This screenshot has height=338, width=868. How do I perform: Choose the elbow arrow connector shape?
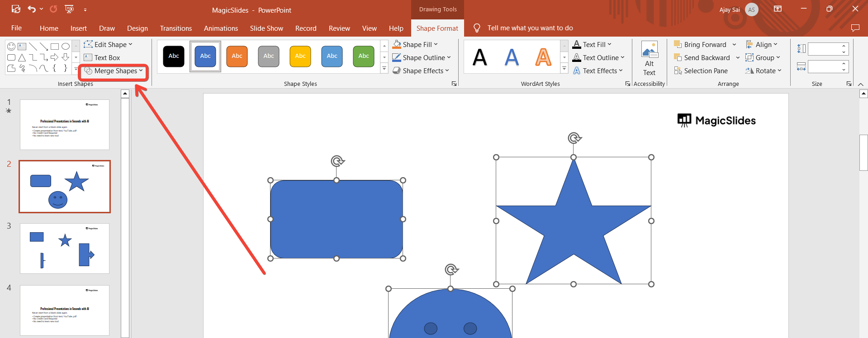click(44, 57)
